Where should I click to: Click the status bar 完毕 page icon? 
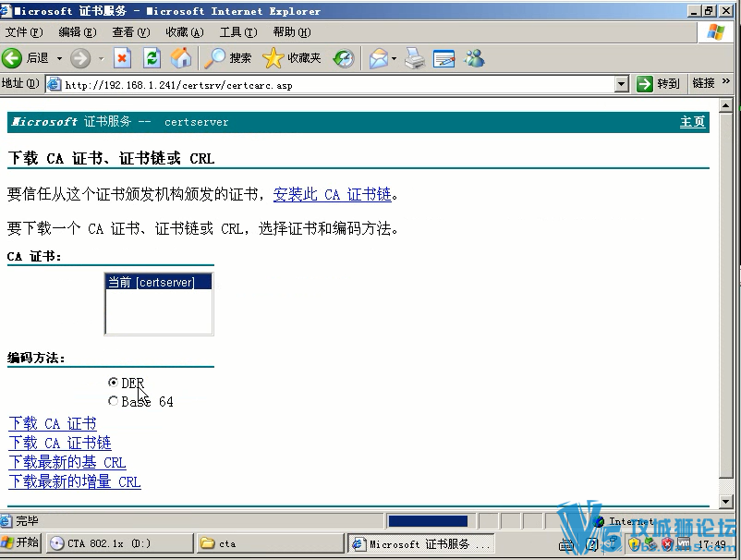(6, 521)
